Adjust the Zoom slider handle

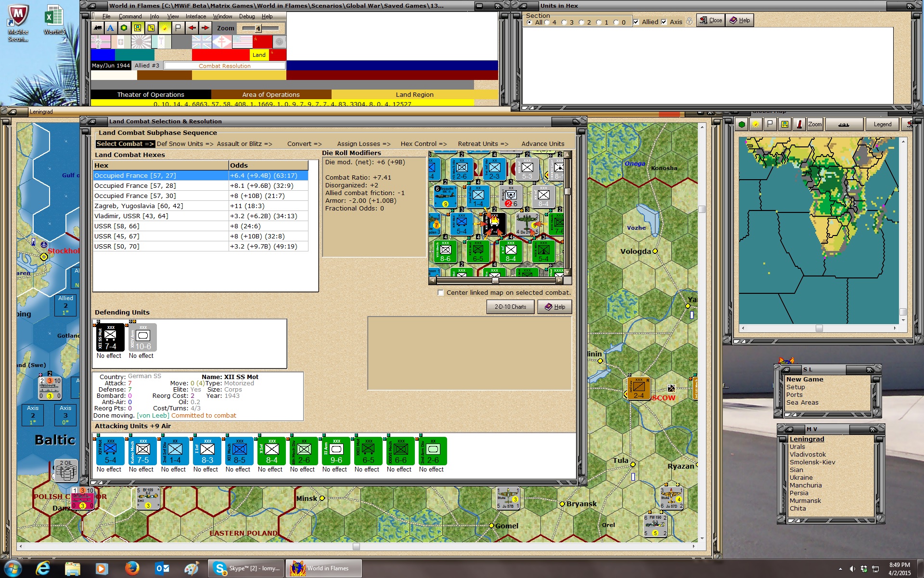(258, 28)
